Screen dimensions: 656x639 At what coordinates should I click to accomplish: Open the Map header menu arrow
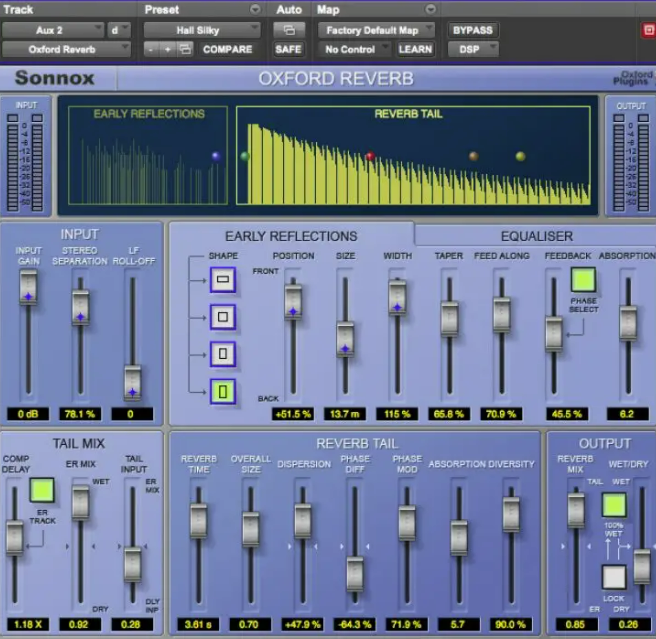(x=430, y=9)
